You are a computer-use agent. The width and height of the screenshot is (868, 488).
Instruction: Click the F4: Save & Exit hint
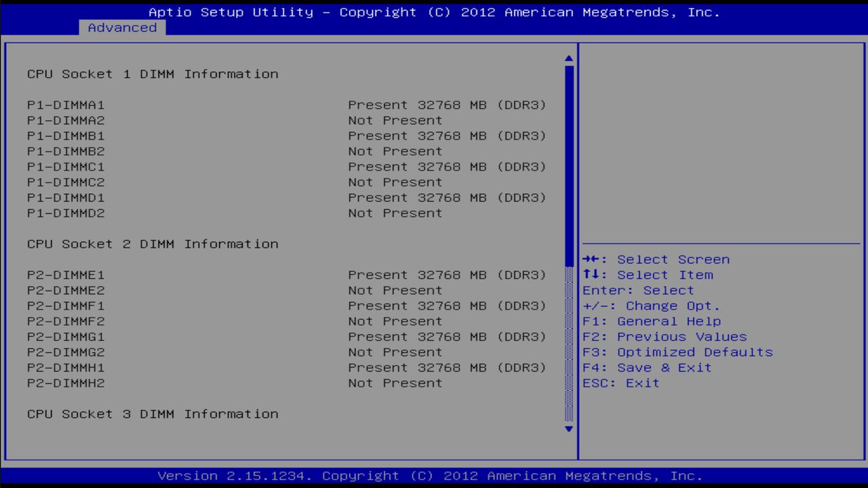click(647, 367)
